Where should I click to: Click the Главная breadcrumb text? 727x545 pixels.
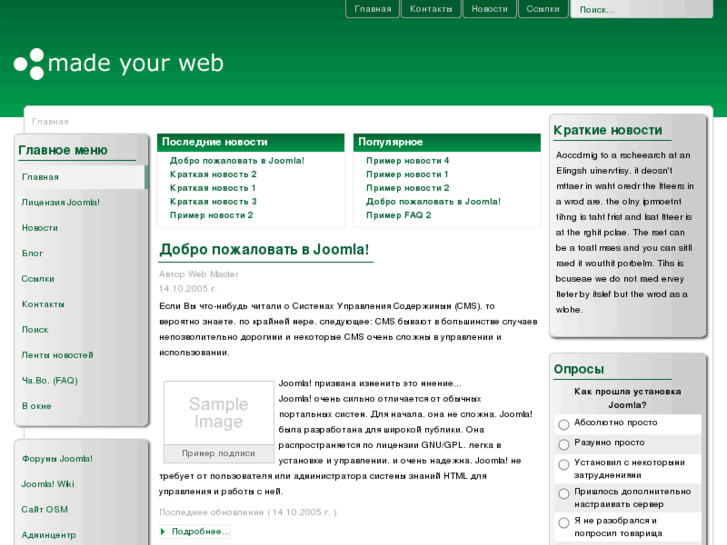coord(50,122)
